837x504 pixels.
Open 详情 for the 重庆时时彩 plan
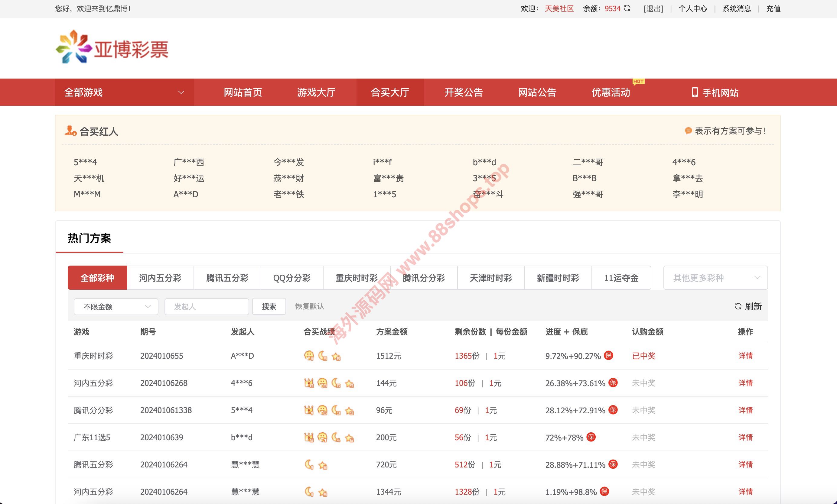click(745, 356)
